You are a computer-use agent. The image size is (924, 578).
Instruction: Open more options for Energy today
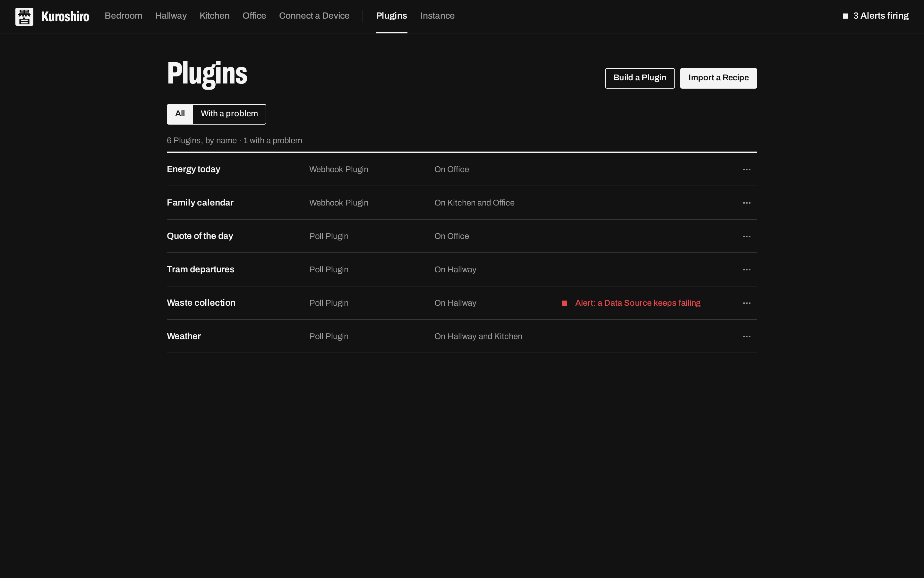coord(747,169)
